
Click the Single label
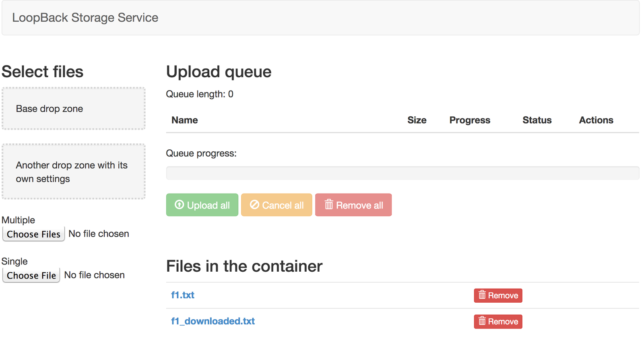click(x=14, y=261)
